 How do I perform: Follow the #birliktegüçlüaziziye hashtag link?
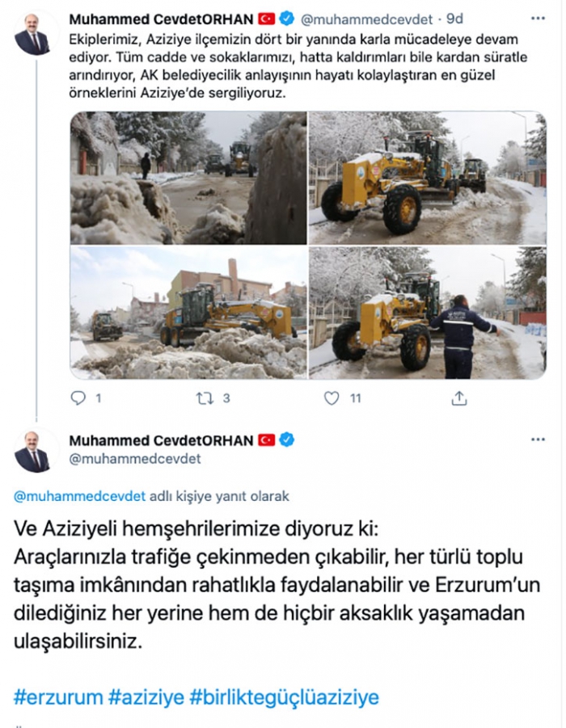(x=285, y=697)
